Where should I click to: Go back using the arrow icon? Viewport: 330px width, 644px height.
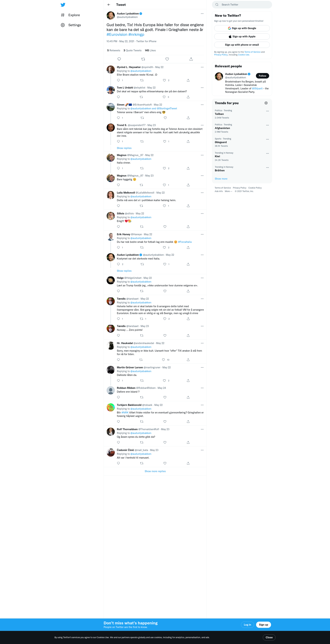coord(109,5)
